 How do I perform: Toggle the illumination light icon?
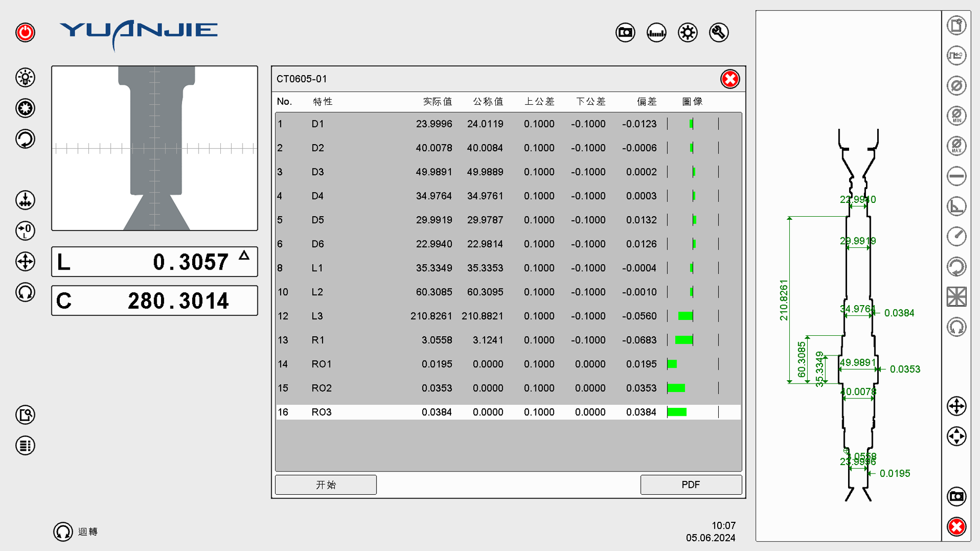pos(25,78)
